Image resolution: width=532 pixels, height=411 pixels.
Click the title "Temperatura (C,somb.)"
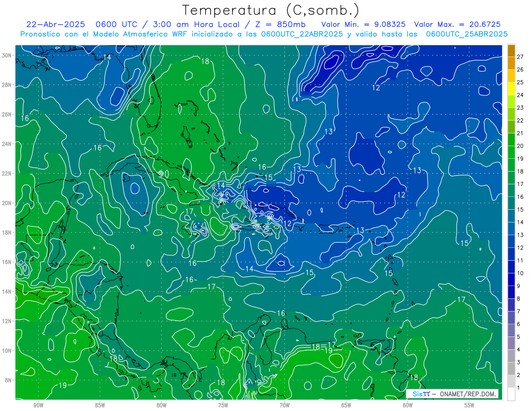coord(270,10)
